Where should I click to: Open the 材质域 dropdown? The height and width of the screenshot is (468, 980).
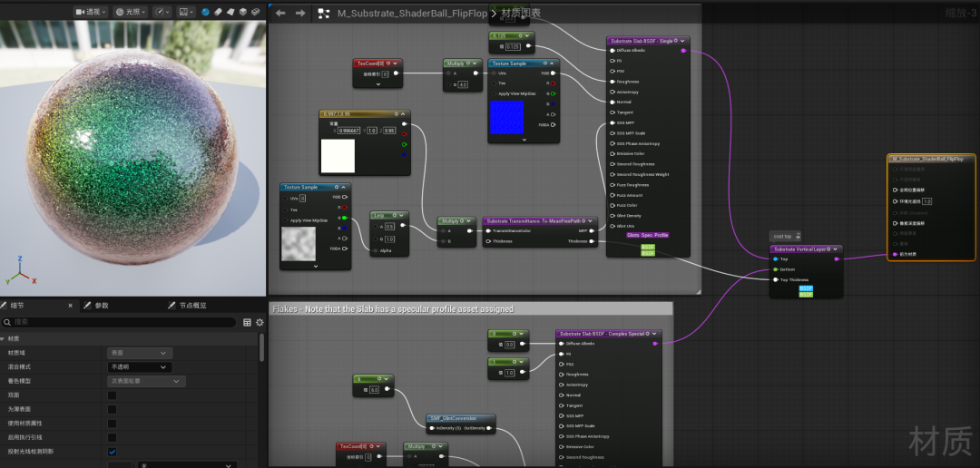(140, 353)
